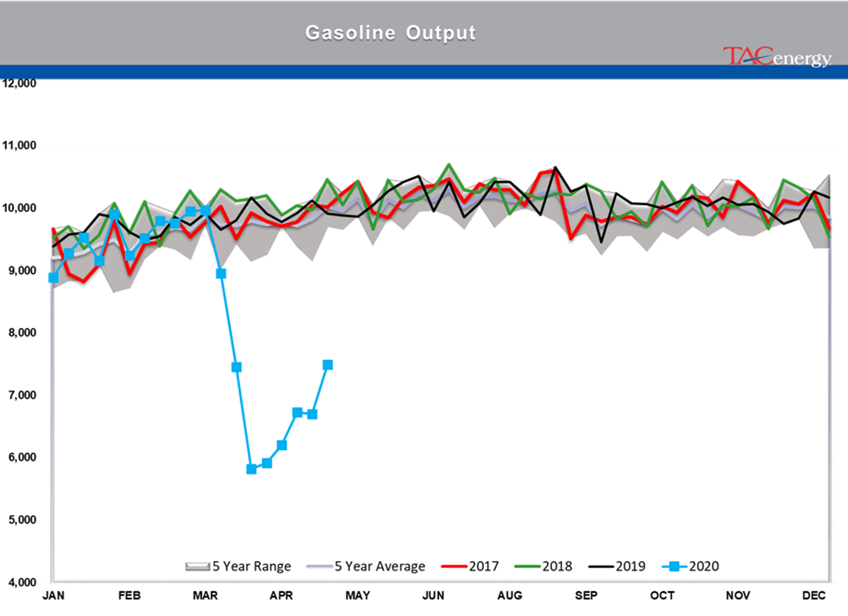Click the first 2020 data point in January
Screen dimensions: 848x616
click(x=53, y=277)
